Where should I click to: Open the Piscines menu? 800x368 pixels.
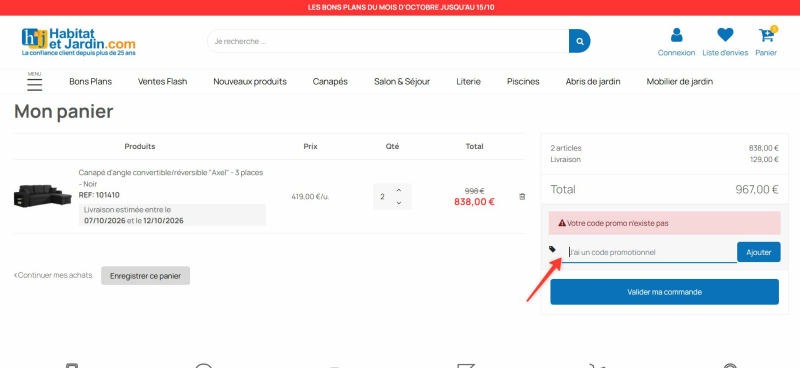click(x=523, y=82)
